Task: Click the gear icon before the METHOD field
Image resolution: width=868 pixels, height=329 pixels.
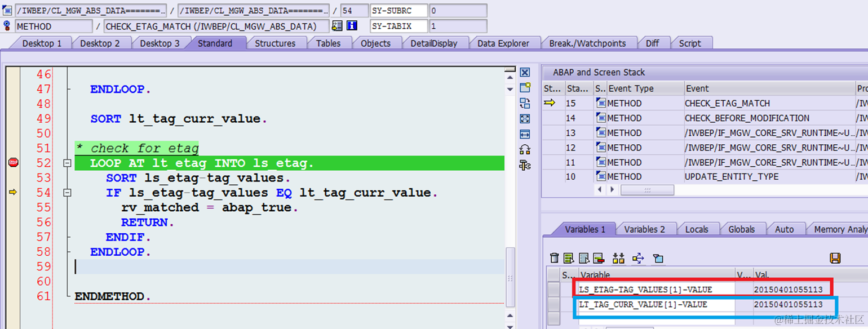Action: 7,26
